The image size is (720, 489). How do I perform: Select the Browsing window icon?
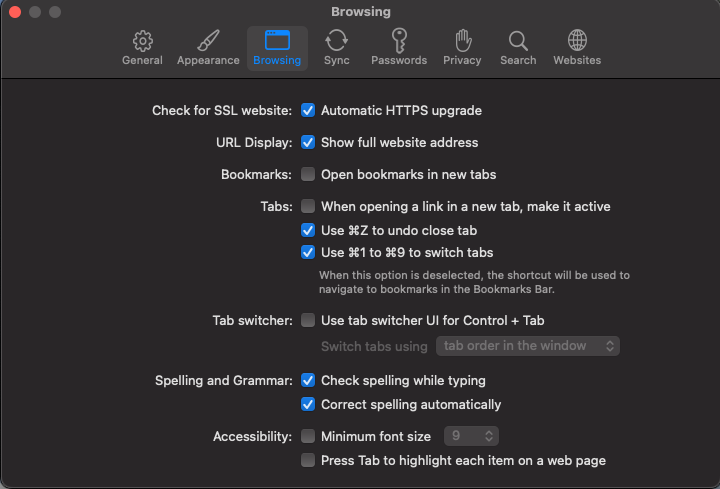[277, 41]
